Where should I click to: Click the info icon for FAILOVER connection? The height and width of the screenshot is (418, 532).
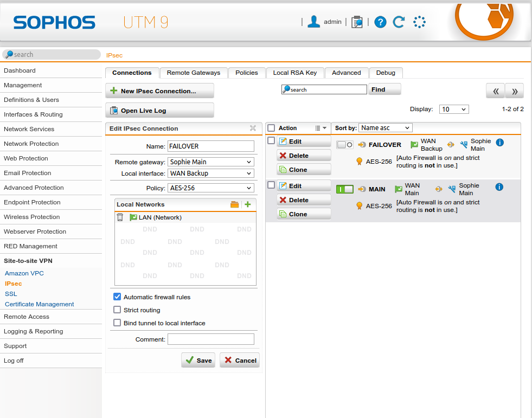[x=499, y=143]
